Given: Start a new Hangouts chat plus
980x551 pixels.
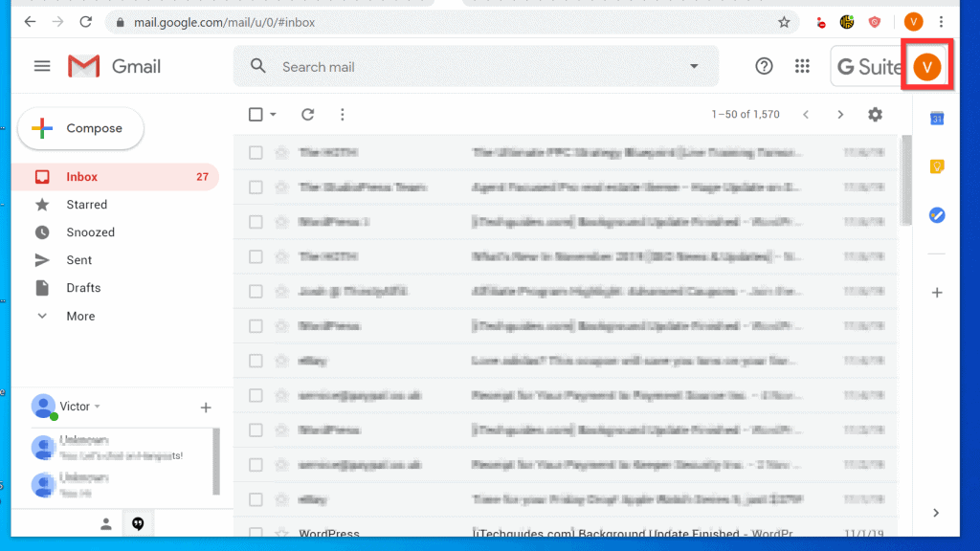Looking at the screenshot, I should (x=206, y=408).
